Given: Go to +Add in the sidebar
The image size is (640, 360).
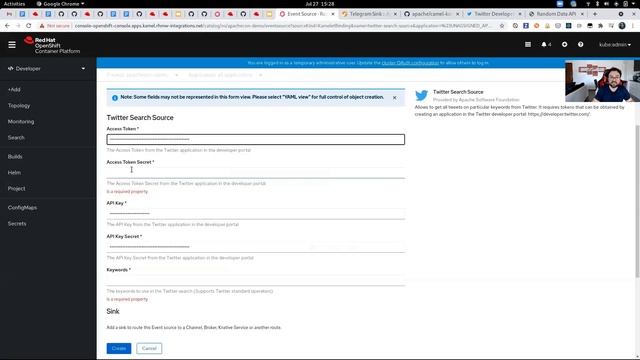Looking at the screenshot, I should tap(14, 89).
